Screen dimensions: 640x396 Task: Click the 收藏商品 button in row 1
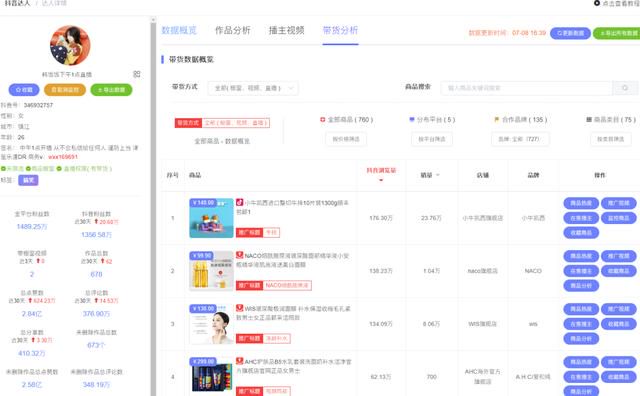tap(581, 233)
